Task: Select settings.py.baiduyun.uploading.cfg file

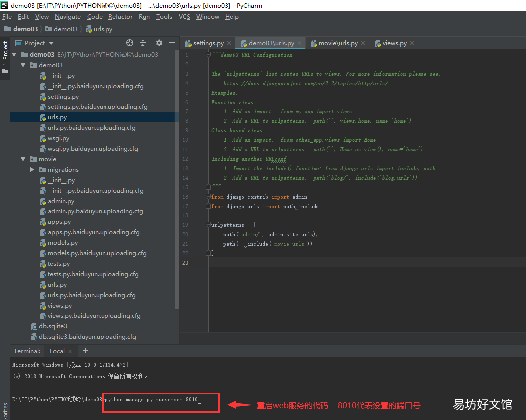Action: [97, 107]
